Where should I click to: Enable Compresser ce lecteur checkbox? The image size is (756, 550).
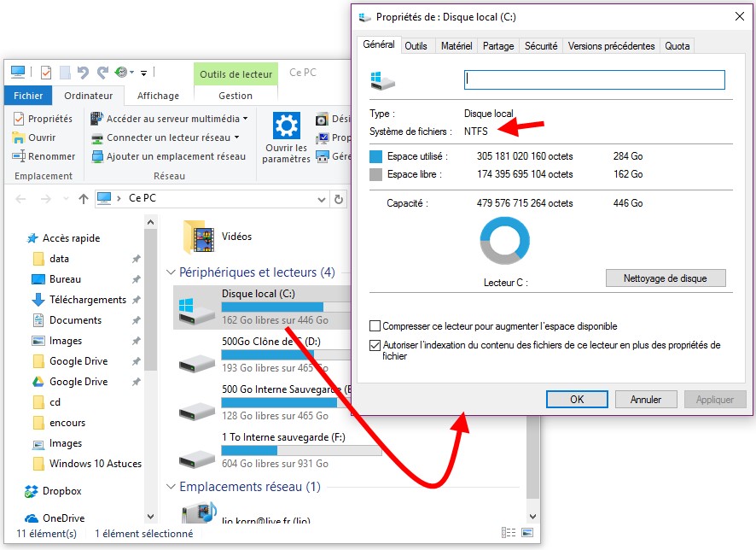point(375,326)
